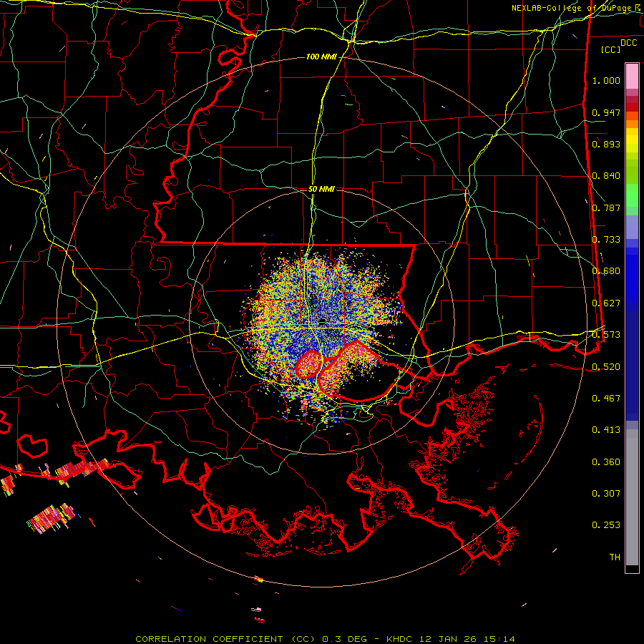Click the "DCC" product label
Screen dimensions: 644x644
pos(628,42)
